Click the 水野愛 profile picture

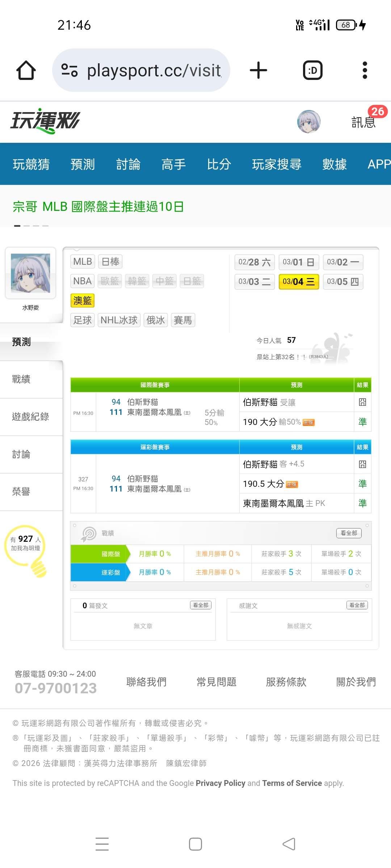coord(30,273)
